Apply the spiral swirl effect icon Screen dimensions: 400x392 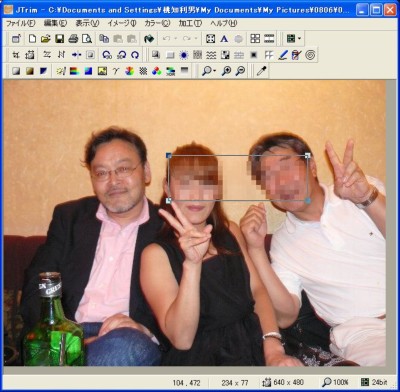pyautogui.click(x=310, y=55)
